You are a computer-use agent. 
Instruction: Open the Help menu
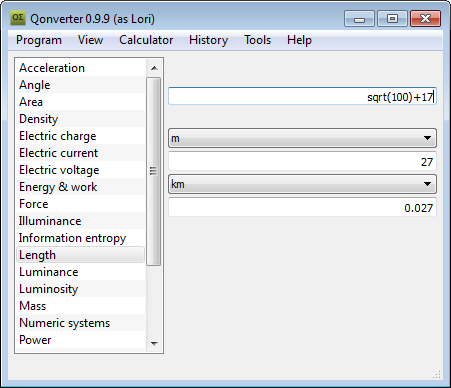pos(299,40)
